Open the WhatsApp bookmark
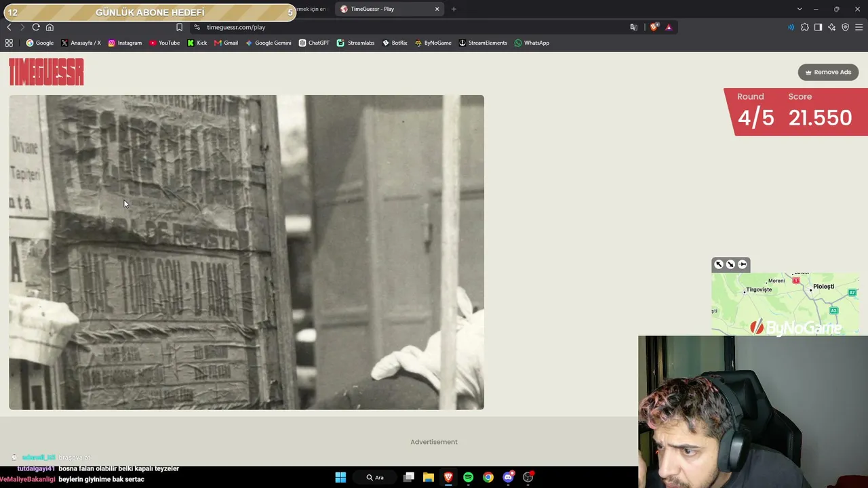This screenshot has width=868, height=488. (532, 43)
